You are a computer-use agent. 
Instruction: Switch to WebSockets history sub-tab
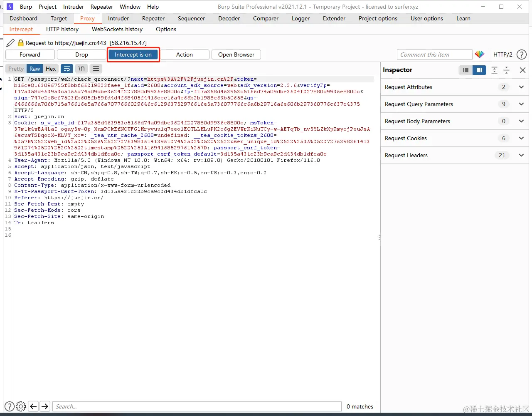(117, 29)
